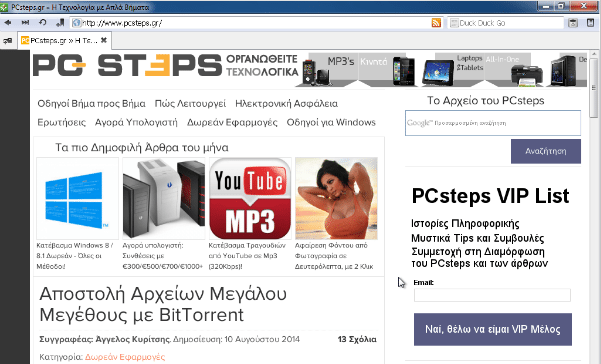Open Αγορά Υπολογιστή menu item
Viewport: 601px width, 364px height.
[x=136, y=122]
